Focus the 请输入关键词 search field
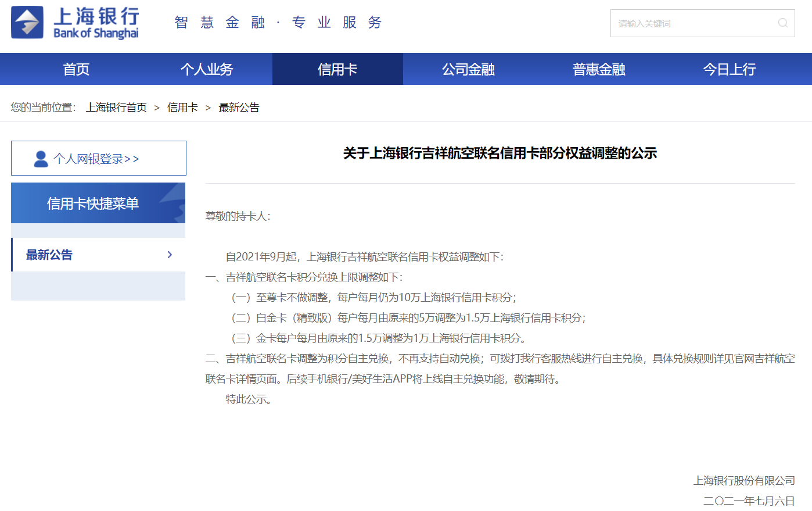Viewport: 812px width, 511px height. [x=702, y=23]
